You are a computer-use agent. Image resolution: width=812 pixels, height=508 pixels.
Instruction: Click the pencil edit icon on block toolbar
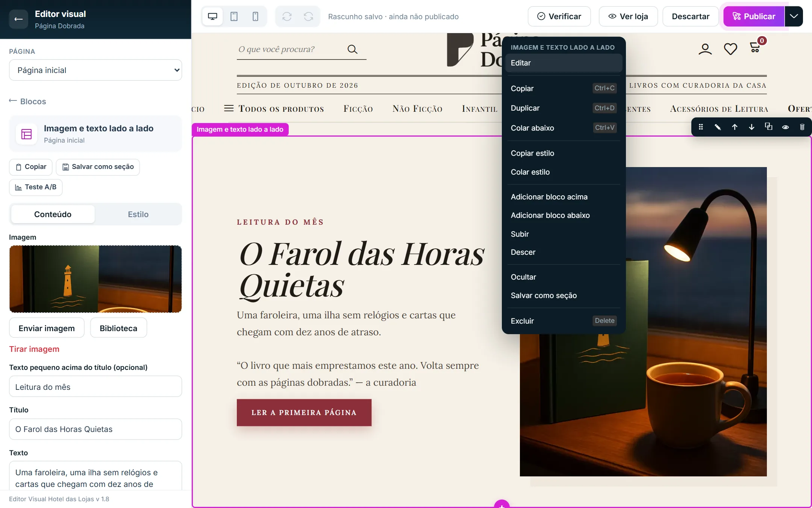pos(718,127)
